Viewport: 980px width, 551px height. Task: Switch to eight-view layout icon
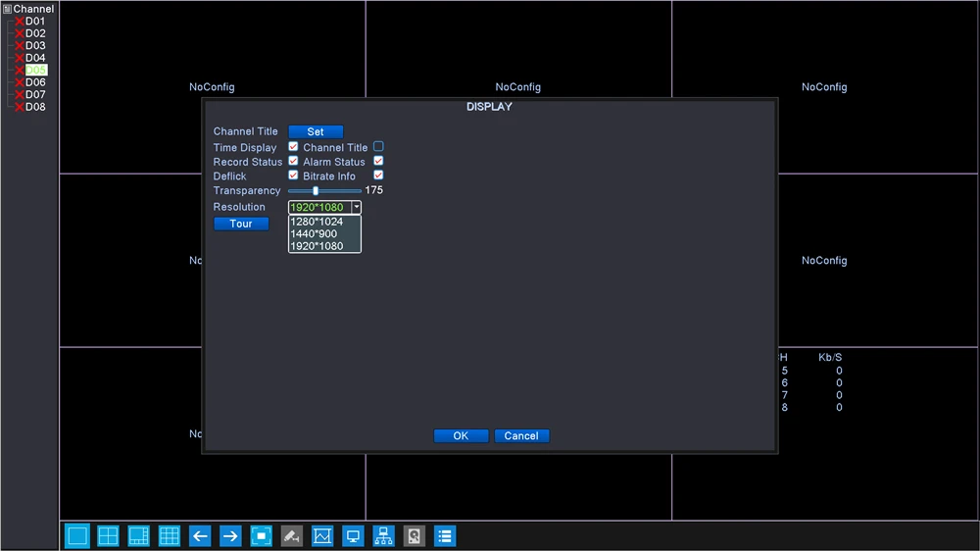pos(139,536)
